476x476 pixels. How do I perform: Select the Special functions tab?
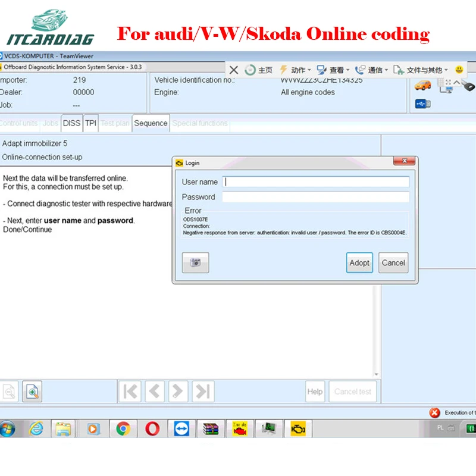point(200,123)
